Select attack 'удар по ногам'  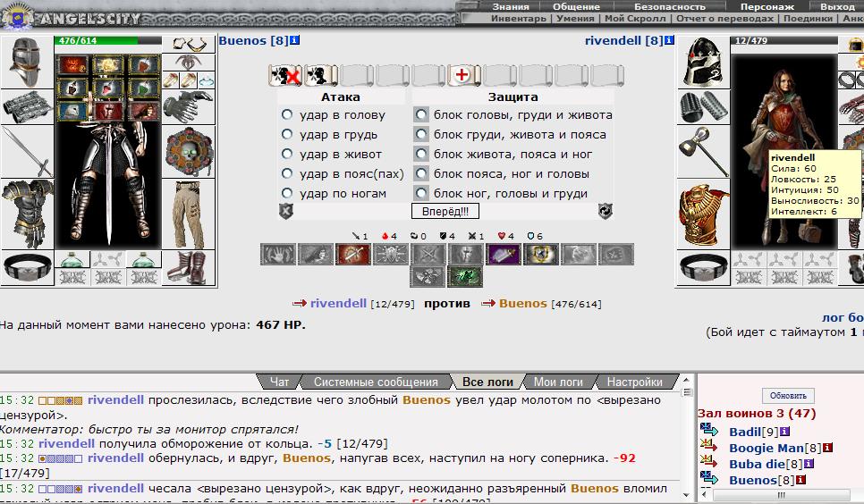[x=287, y=193]
